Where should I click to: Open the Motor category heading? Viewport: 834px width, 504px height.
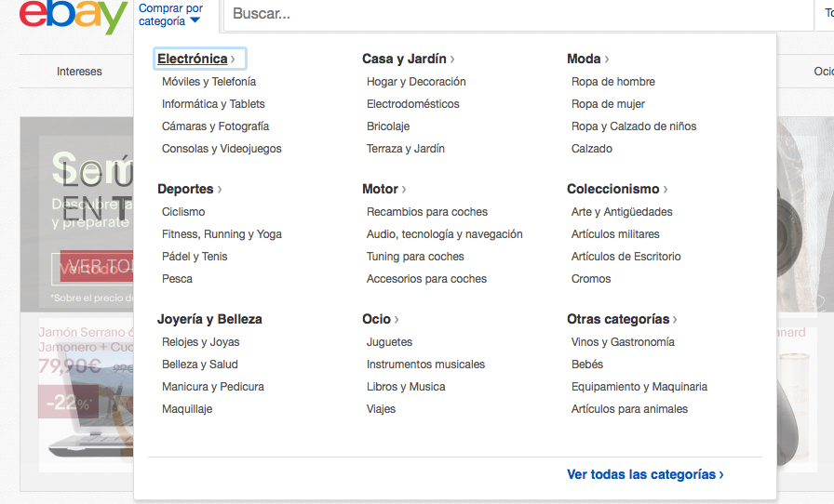pos(384,189)
